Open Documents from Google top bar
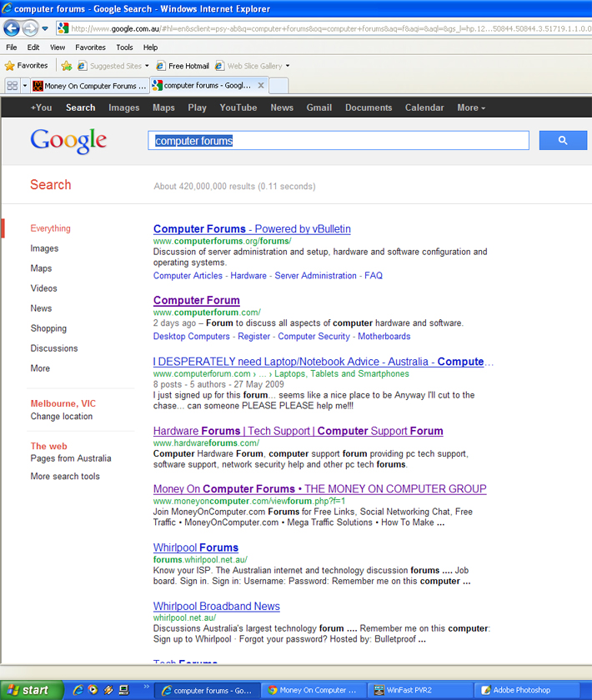This screenshot has width=592, height=700. coord(369,107)
